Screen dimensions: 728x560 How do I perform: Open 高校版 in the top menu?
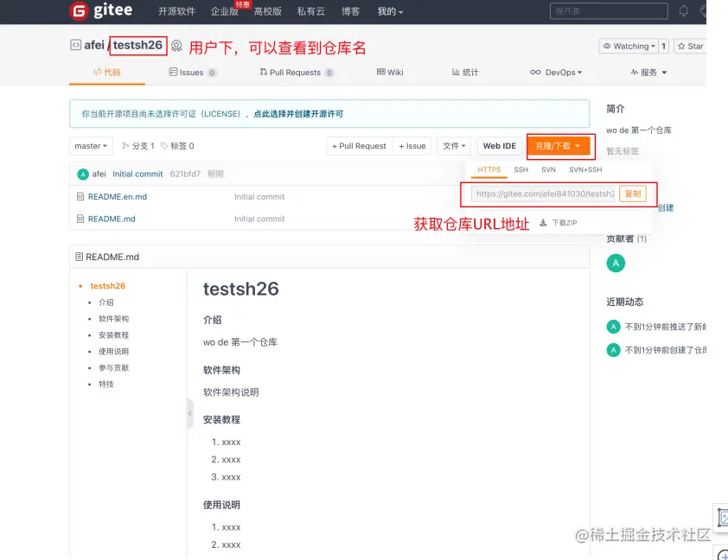pyautogui.click(x=268, y=11)
